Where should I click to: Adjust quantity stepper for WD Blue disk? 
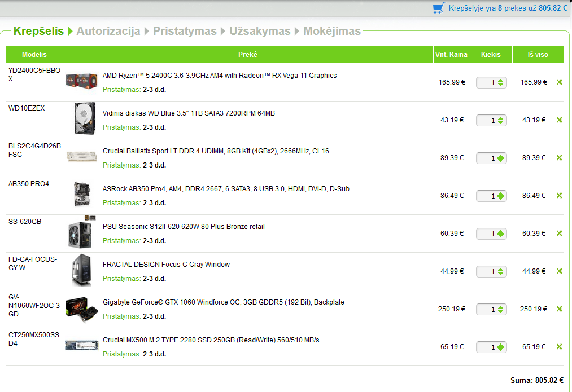500,120
